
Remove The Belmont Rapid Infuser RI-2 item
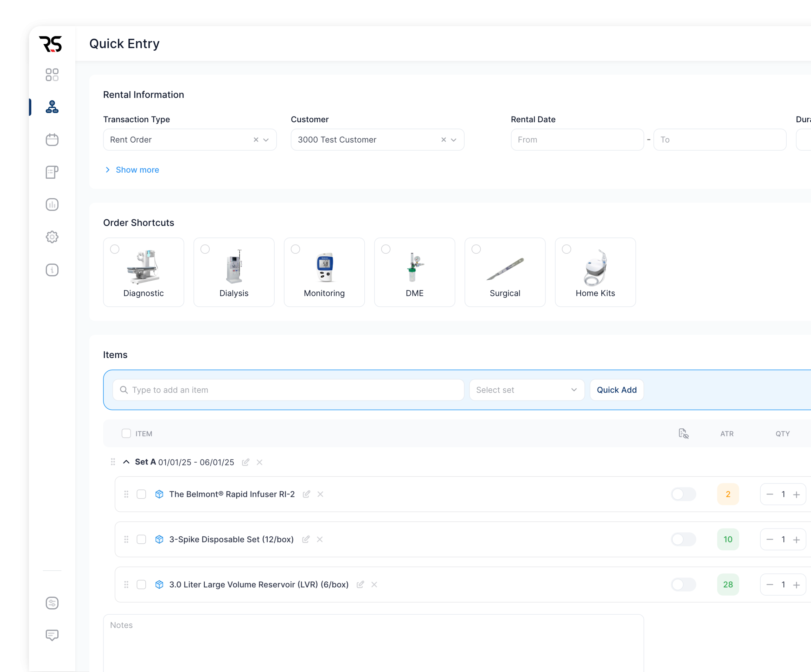tap(321, 494)
